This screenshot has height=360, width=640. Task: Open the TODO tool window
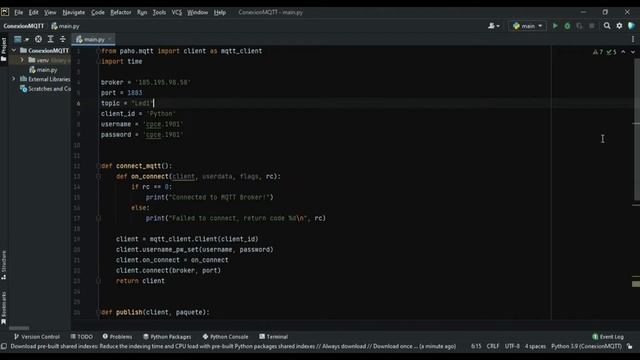coord(82,337)
